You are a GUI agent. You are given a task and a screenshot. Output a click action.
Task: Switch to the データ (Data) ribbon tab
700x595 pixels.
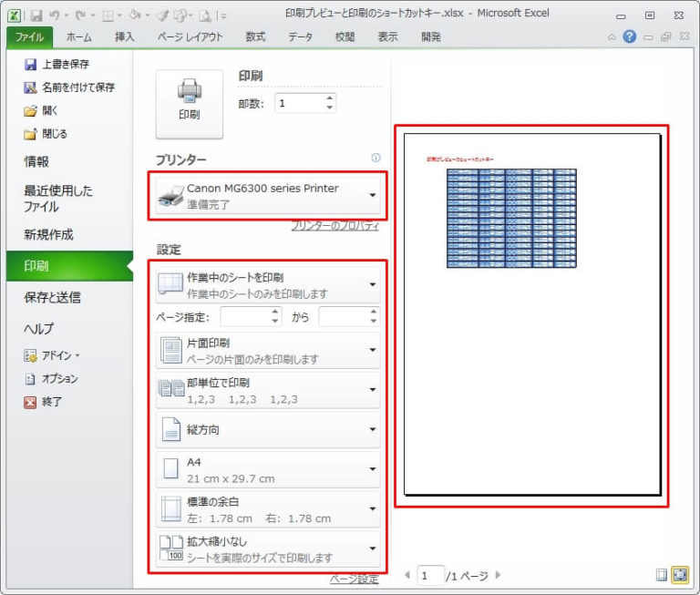pyautogui.click(x=300, y=37)
